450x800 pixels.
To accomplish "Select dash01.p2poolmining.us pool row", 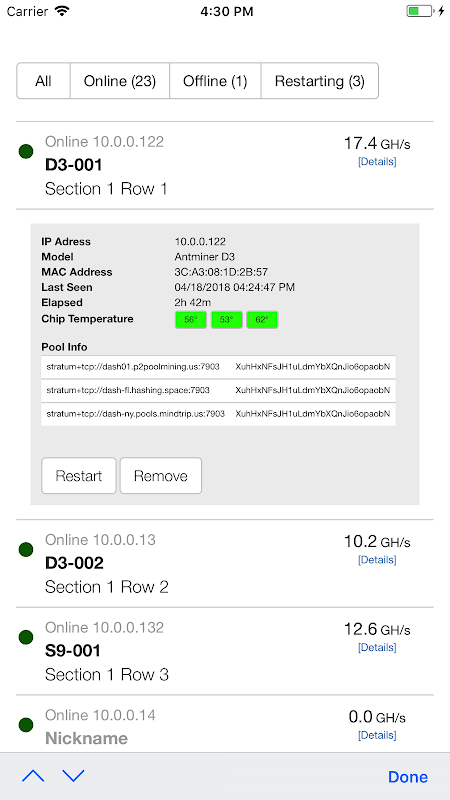I will point(218,366).
